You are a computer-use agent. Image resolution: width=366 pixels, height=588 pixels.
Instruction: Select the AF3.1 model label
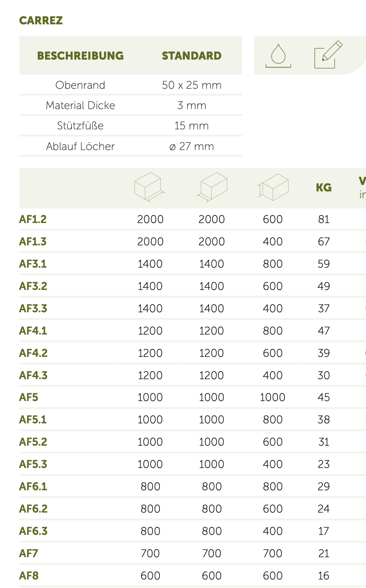tap(33, 264)
